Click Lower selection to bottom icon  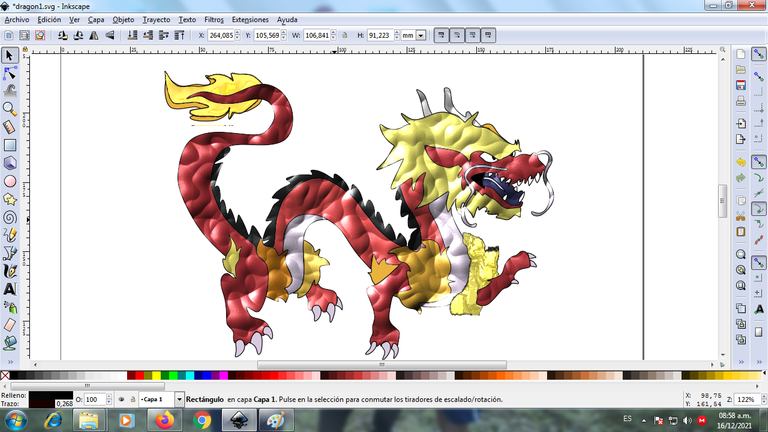coord(132,35)
